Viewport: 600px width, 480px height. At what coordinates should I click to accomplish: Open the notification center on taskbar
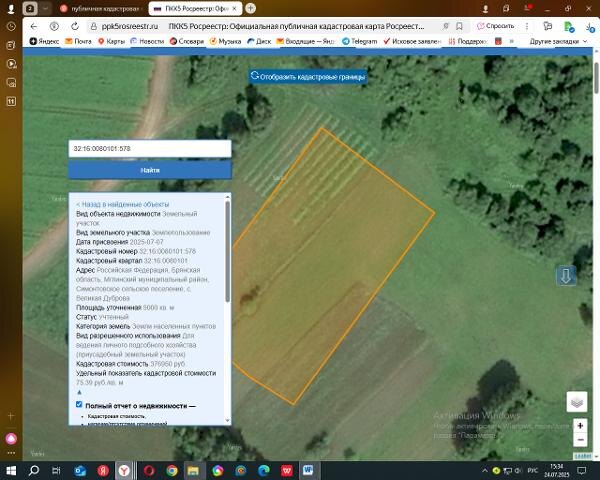click(582, 470)
